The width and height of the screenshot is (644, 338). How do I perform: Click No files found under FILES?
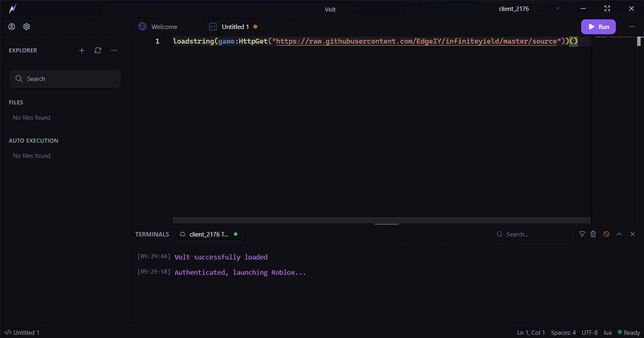click(32, 118)
